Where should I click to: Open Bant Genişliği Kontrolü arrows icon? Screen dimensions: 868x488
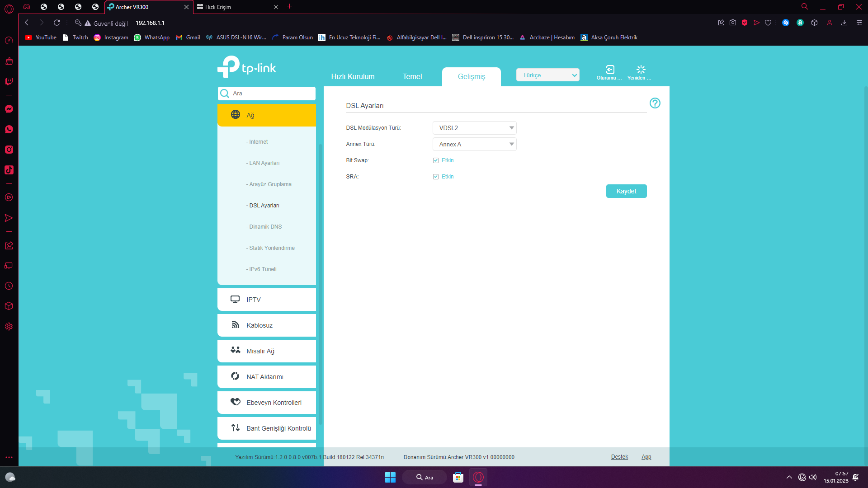[235, 427]
